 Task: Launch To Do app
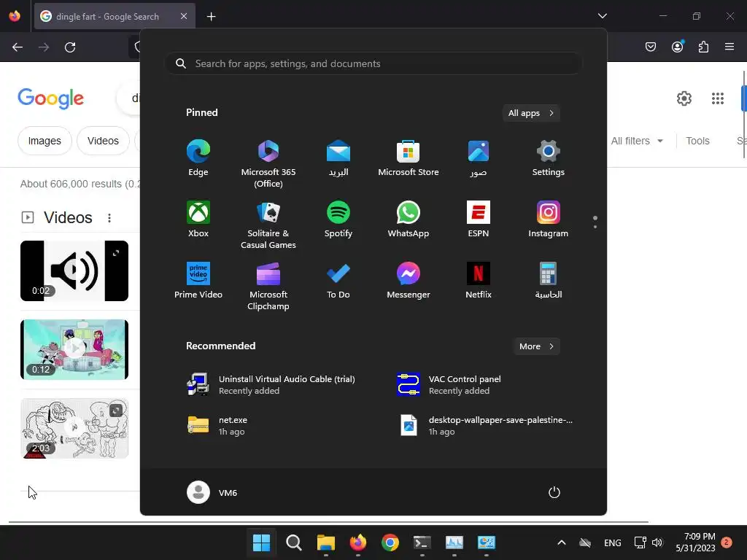point(338,281)
